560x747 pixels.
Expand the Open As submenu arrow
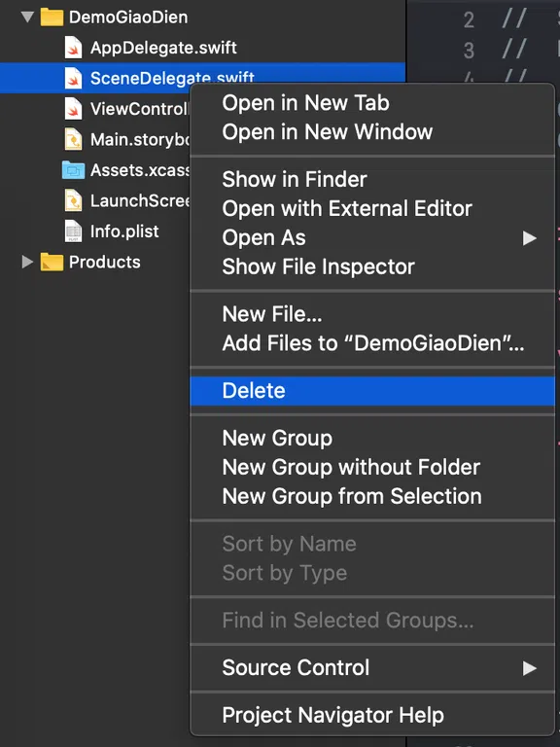coord(530,237)
